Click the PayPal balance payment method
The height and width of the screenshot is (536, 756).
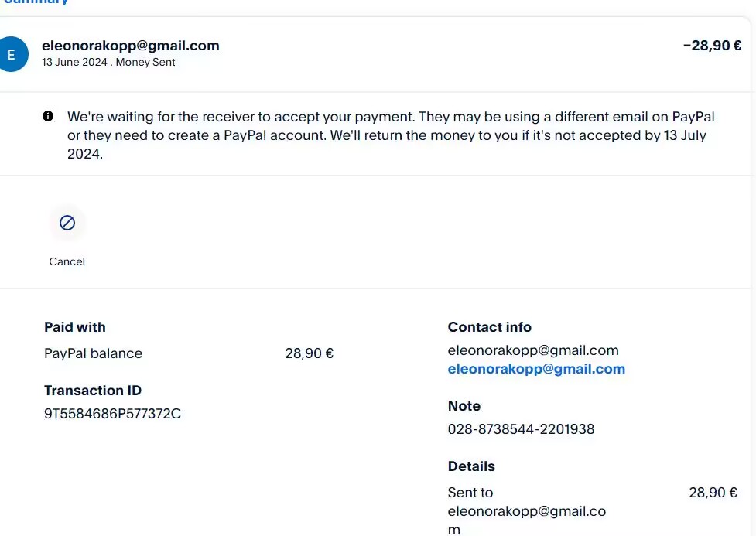tap(93, 353)
